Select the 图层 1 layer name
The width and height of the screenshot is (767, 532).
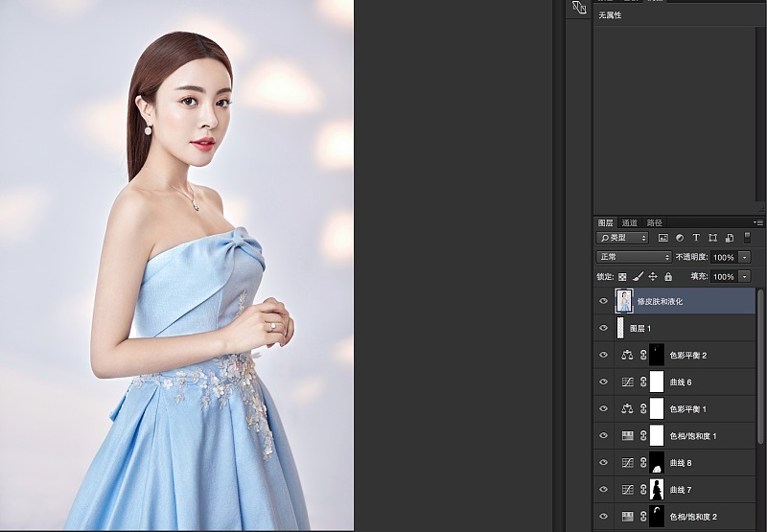point(640,329)
